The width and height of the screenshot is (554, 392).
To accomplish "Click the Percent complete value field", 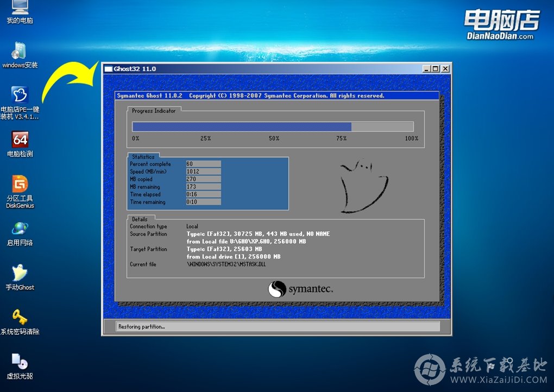I will (203, 164).
